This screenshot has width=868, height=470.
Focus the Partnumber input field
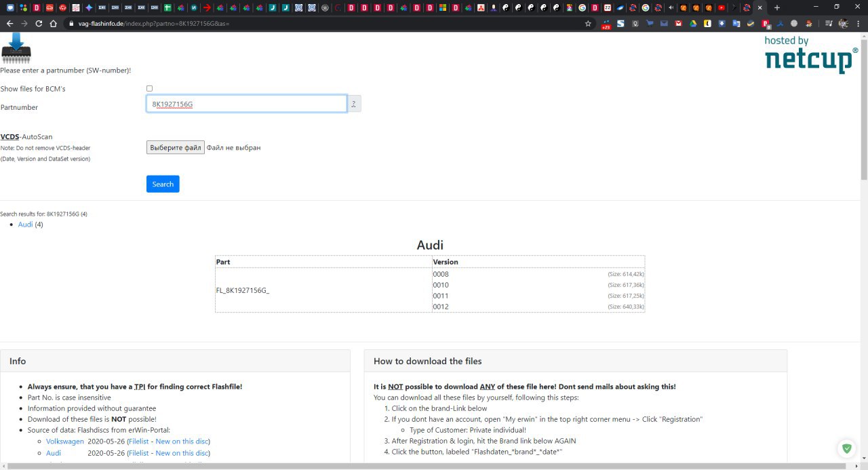pyautogui.click(x=247, y=104)
